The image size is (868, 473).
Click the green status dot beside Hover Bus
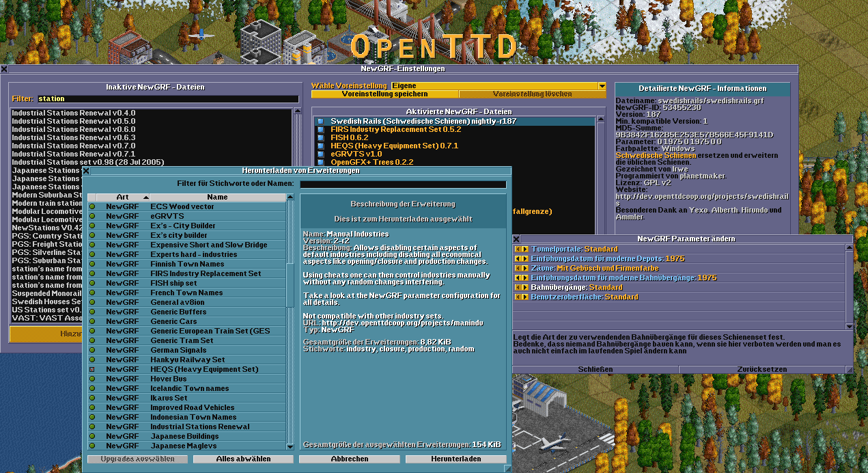(93, 379)
